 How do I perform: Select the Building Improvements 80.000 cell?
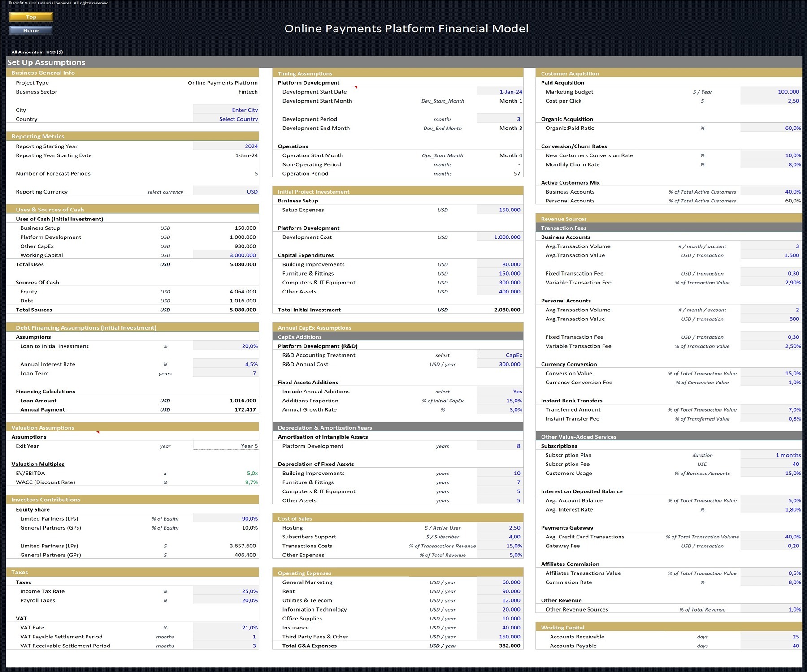point(500,264)
